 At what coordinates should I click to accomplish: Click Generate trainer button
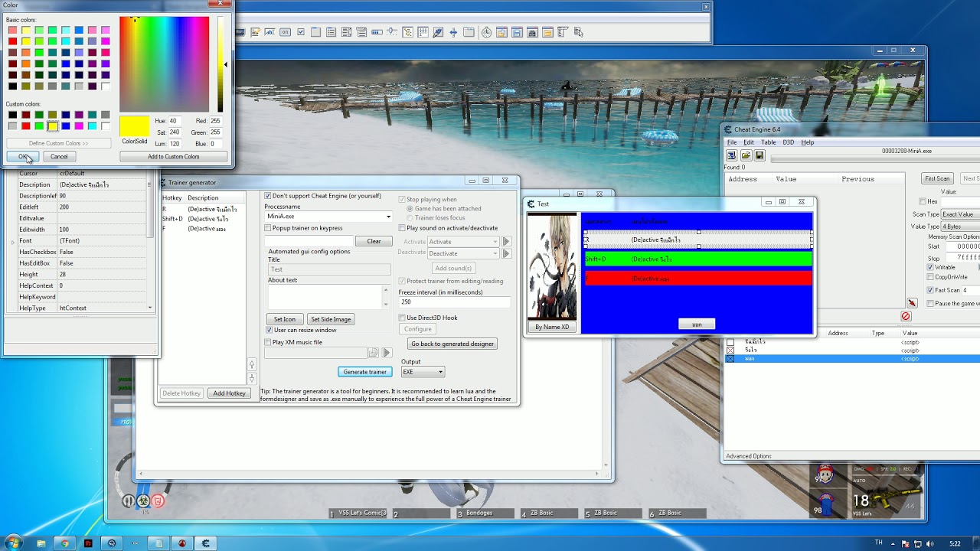point(365,372)
